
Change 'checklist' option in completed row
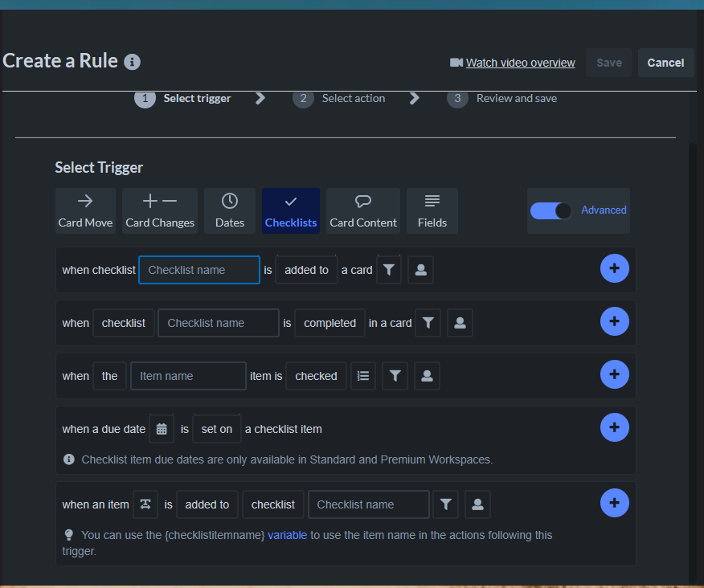[124, 323]
